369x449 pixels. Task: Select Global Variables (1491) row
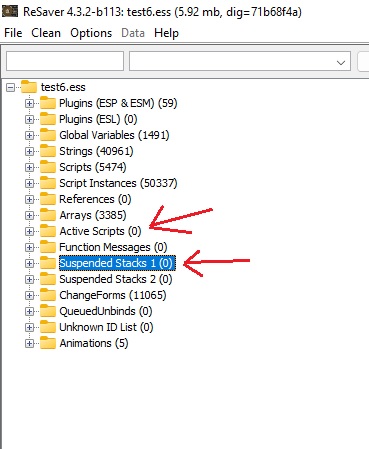(114, 135)
